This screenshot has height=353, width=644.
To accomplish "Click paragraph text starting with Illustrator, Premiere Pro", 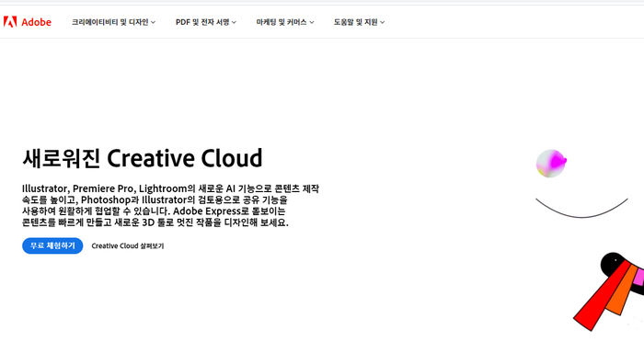I will (x=170, y=206).
